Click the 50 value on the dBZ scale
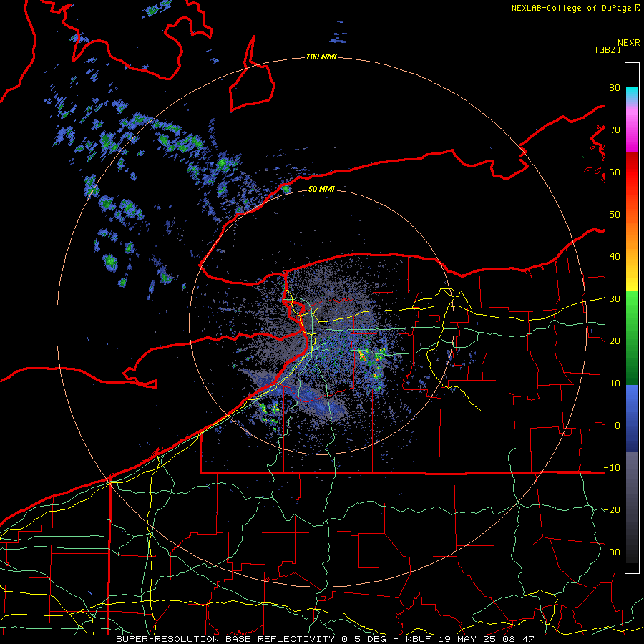Screen dimensions: 644x644 click(615, 215)
